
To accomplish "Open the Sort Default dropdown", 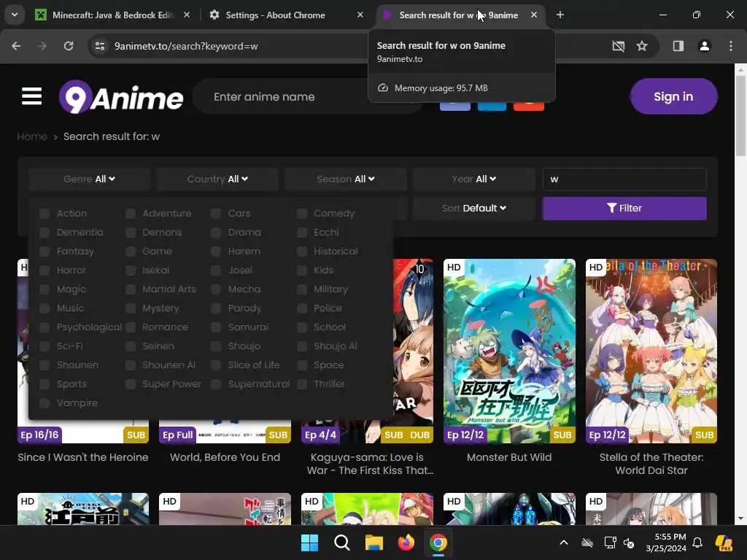I will pos(474,208).
